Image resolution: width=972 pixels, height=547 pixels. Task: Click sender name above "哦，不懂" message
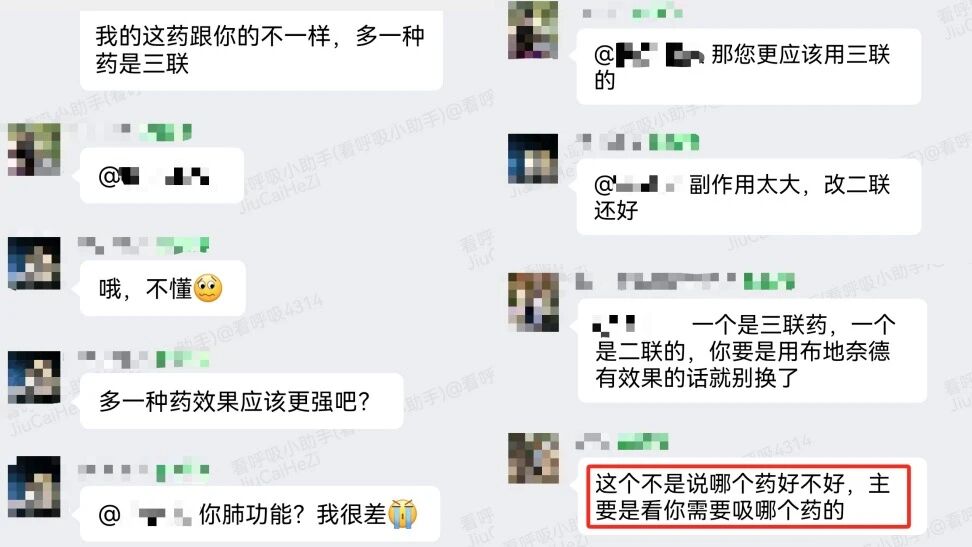(x=144, y=245)
